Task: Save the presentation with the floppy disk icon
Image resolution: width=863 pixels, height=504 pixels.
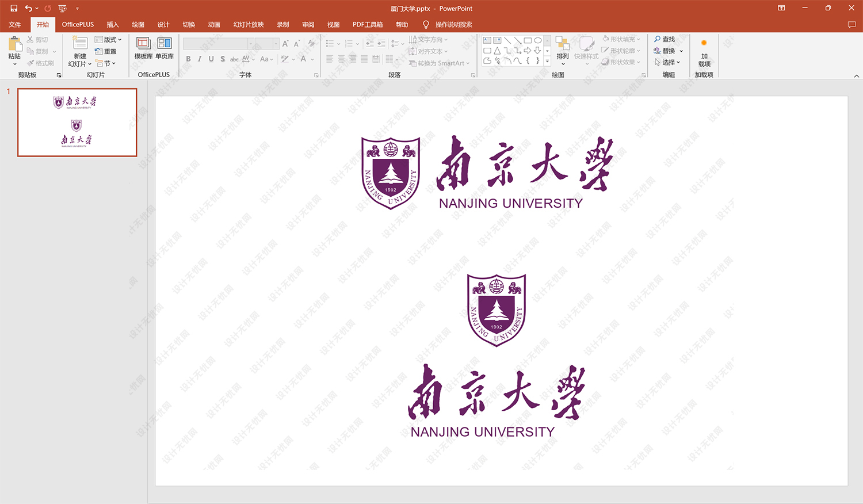Action: pyautogui.click(x=14, y=9)
